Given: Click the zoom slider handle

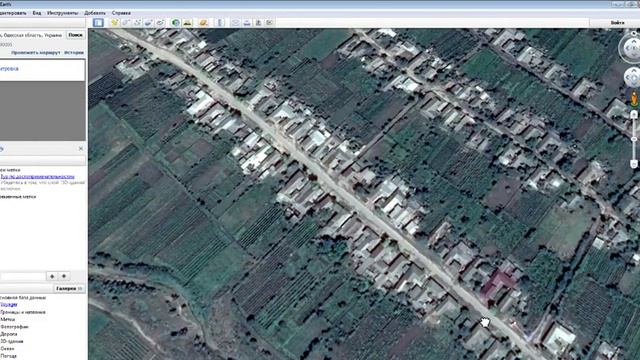Looking at the screenshot, I should (634, 139).
